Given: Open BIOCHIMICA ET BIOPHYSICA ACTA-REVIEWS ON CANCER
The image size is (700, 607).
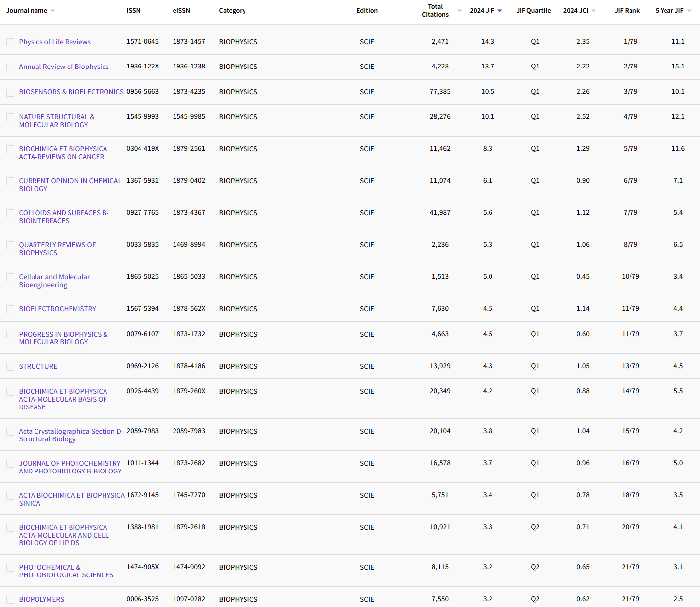Looking at the screenshot, I should tap(63, 153).
